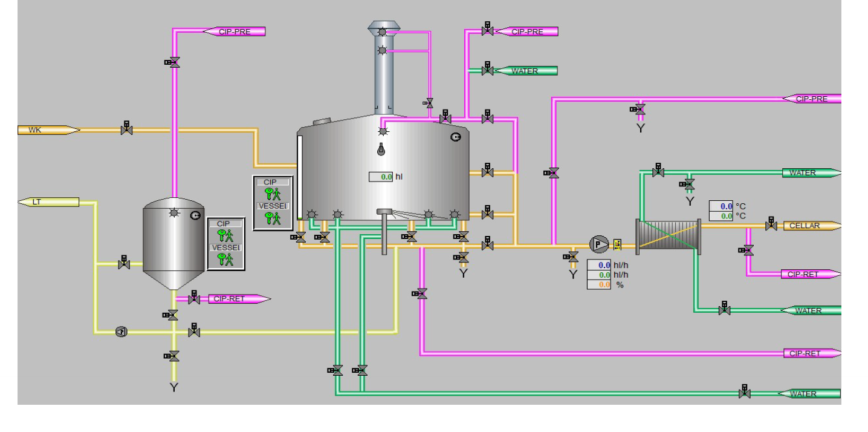This screenshot has height=432, width=868.
Task: Click the small round pump on the yellow line
Action: 121,332
